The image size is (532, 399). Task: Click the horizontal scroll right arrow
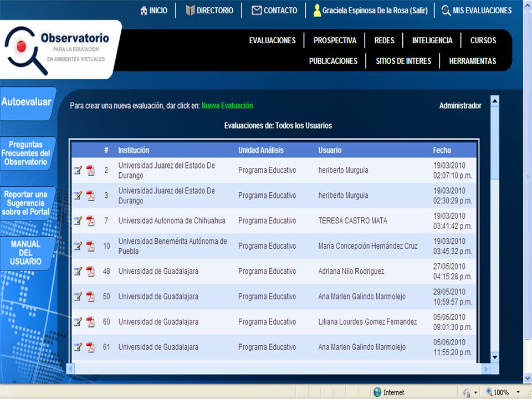click(486, 369)
